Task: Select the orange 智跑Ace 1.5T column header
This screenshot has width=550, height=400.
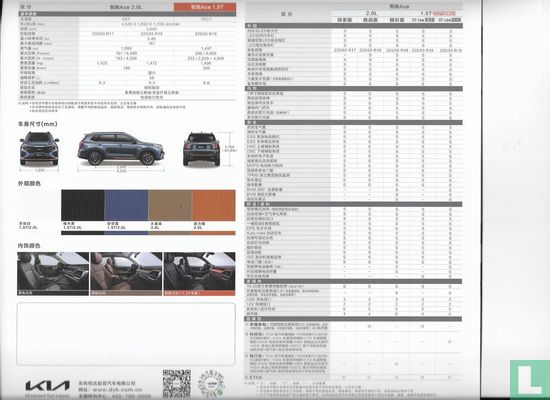Action: pyautogui.click(x=205, y=7)
